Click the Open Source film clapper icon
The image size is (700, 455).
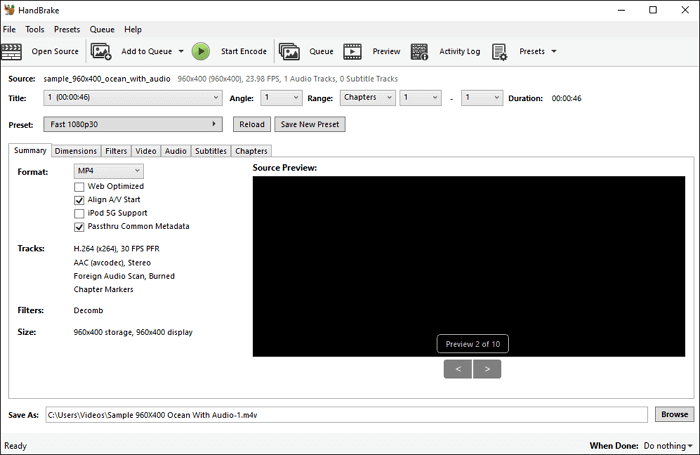pos(13,51)
